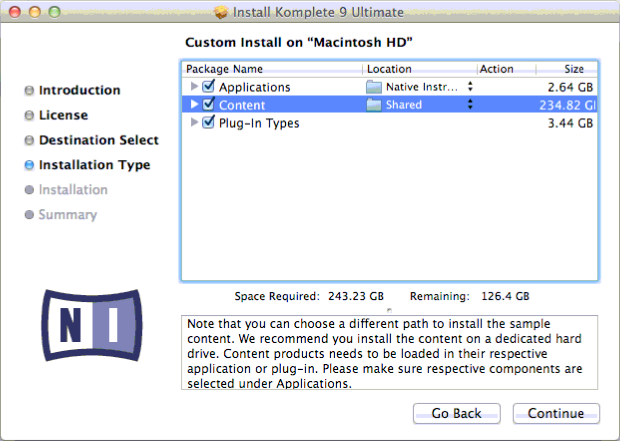The width and height of the screenshot is (620, 441).
Task: Click the Install Komplete 9 Ultimate title
Action: click(318, 12)
